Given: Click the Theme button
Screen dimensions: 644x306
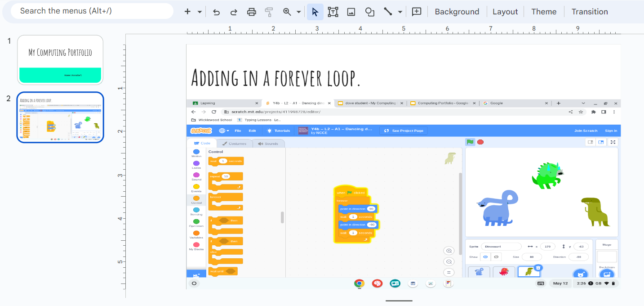Looking at the screenshot, I should pos(544,12).
